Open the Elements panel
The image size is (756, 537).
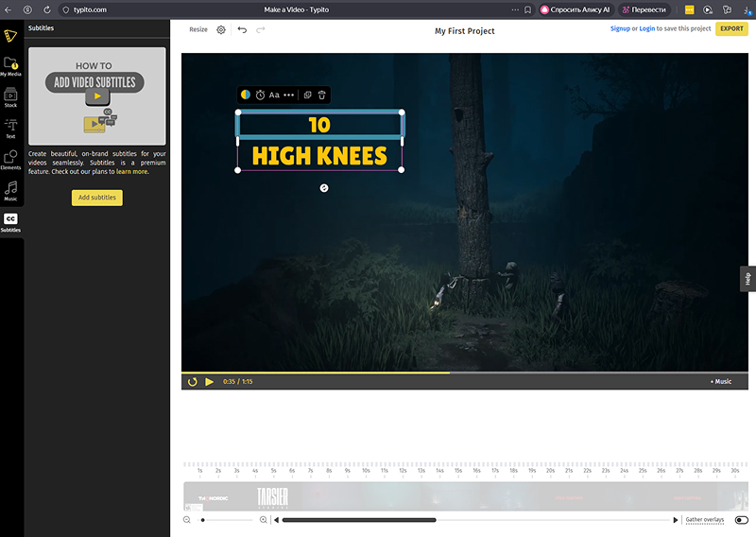click(11, 160)
